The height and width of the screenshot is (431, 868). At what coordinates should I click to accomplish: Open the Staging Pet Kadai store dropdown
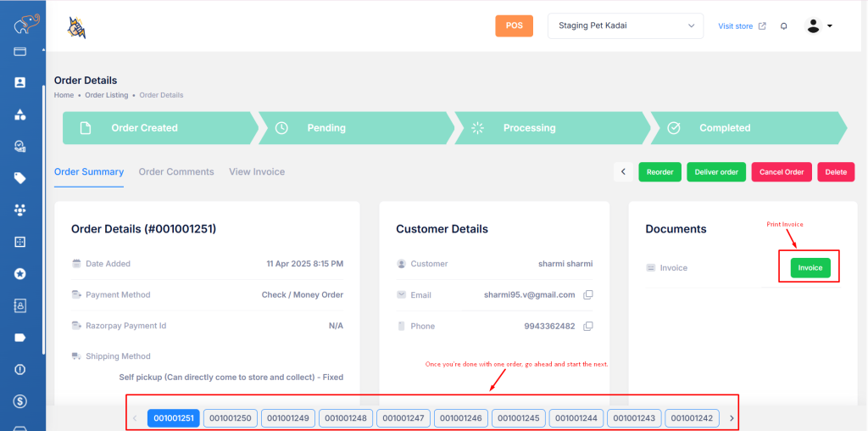pyautogui.click(x=626, y=26)
